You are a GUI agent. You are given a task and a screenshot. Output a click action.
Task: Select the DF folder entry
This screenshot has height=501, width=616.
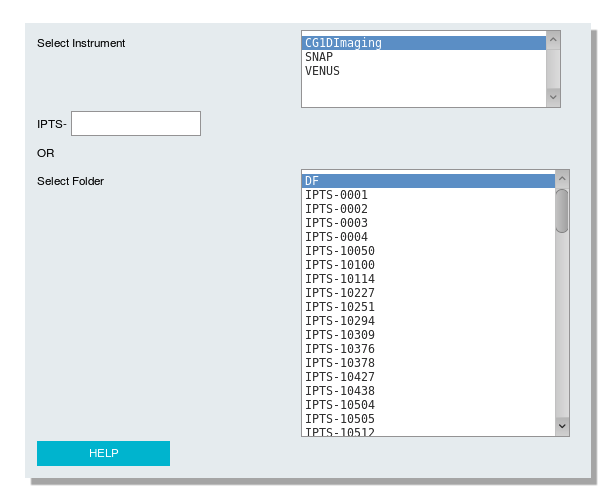312,181
